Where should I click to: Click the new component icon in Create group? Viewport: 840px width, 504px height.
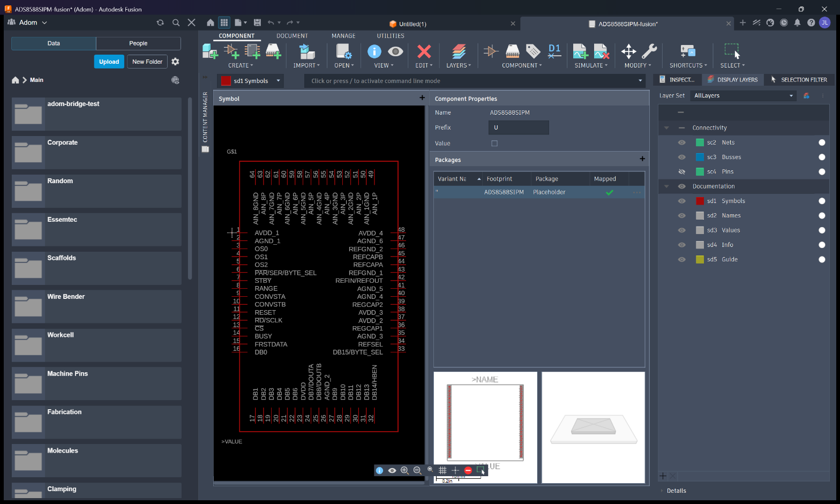[x=210, y=51]
